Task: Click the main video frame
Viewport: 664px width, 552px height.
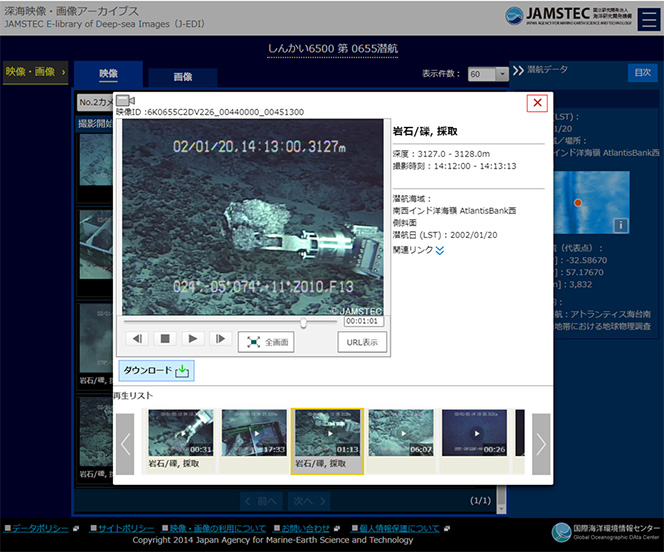Action: point(253,217)
